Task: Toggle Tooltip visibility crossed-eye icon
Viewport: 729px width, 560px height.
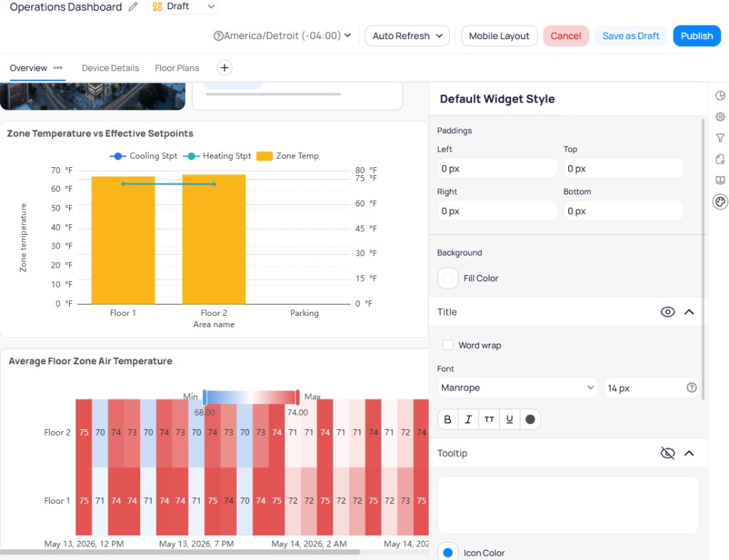Action: (668, 453)
